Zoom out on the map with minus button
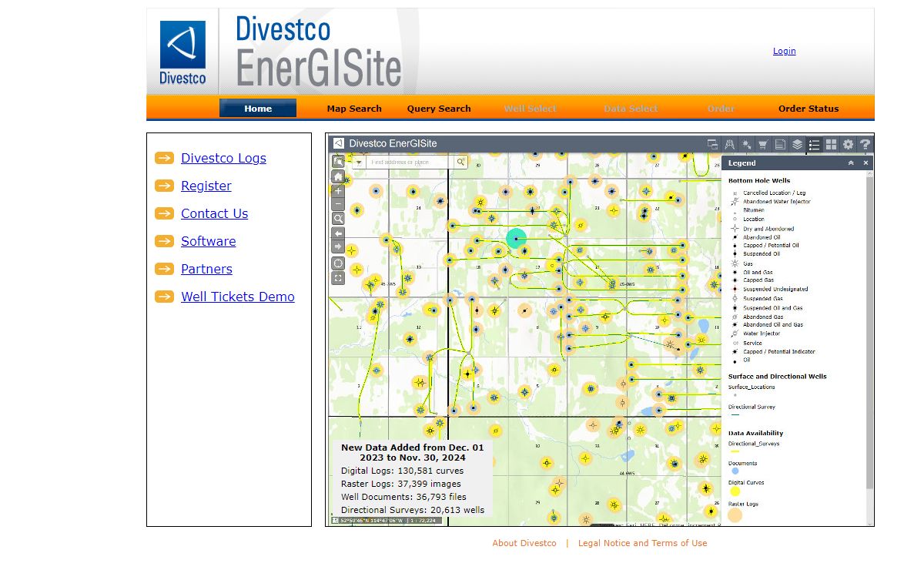The width and height of the screenshot is (924, 570). [338, 205]
